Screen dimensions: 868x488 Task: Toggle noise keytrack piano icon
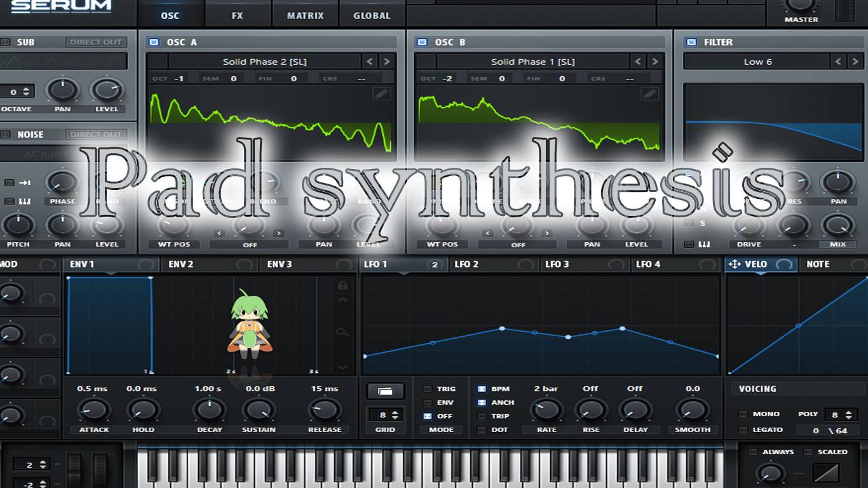tap(25, 201)
